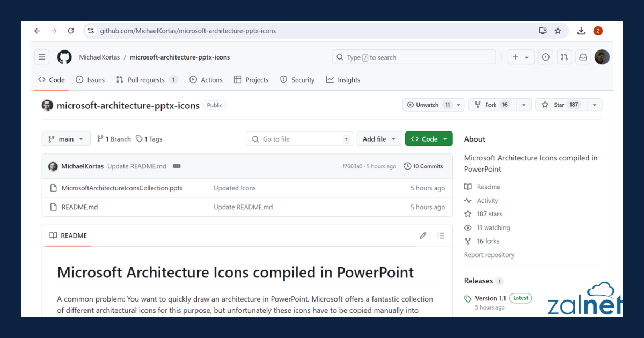The width and height of the screenshot is (644, 338).
Task: Open the Actions tab
Action: 206,80
